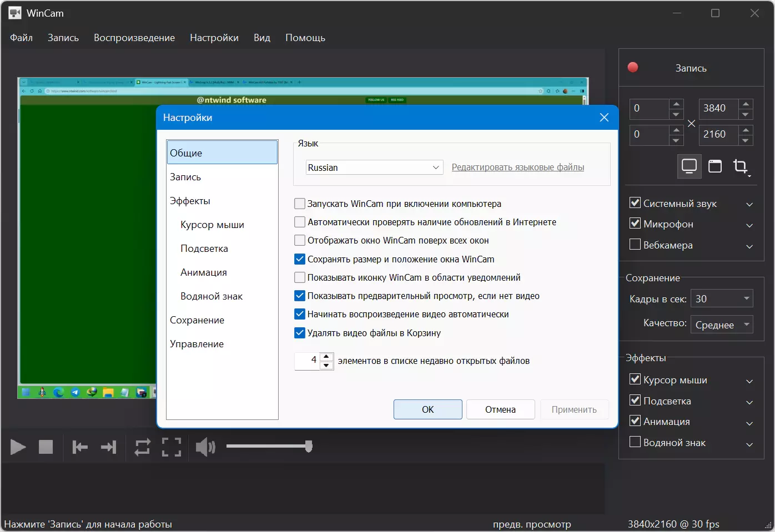The image size is (775, 532).
Task: Toggle Анимация effect checkbox
Action: tap(635, 420)
